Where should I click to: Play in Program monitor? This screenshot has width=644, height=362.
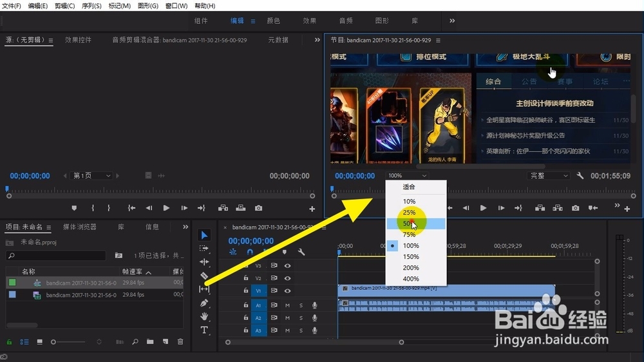click(x=483, y=208)
